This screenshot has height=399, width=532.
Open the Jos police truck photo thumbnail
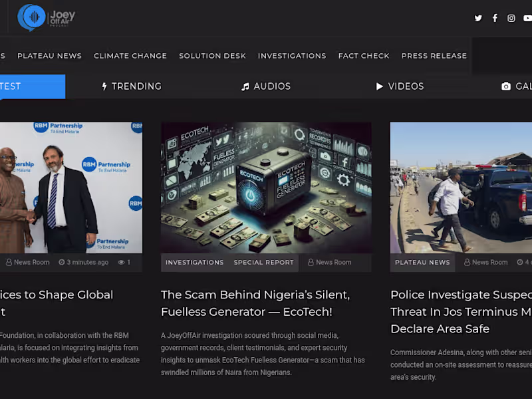461,188
